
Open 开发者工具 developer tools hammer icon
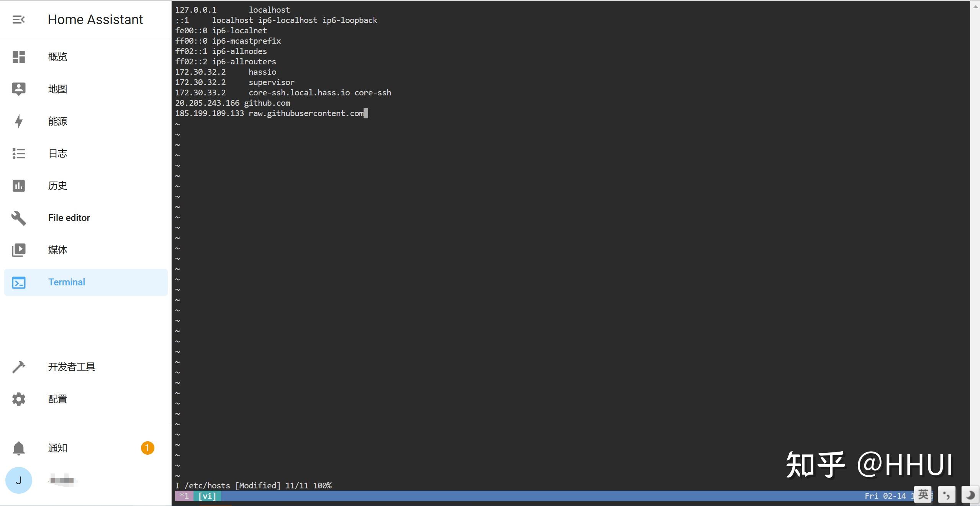point(18,367)
